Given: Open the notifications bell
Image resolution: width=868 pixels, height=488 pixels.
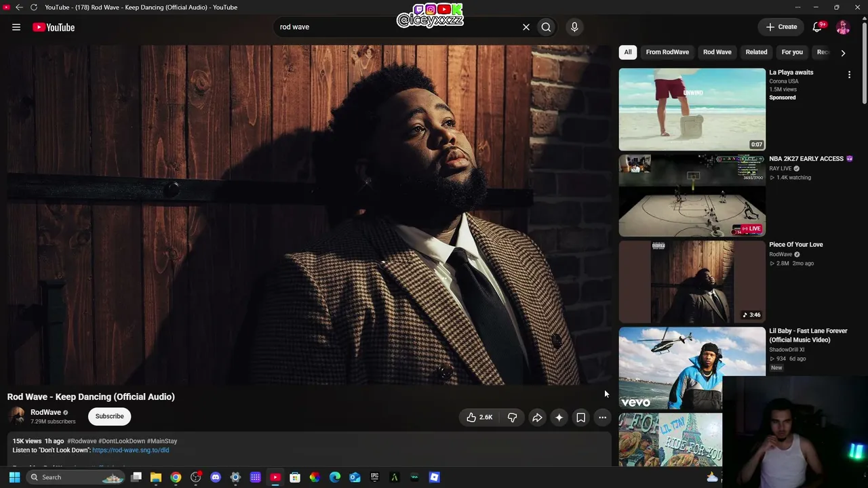Looking at the screenshot, I should [x=817, y=27].
